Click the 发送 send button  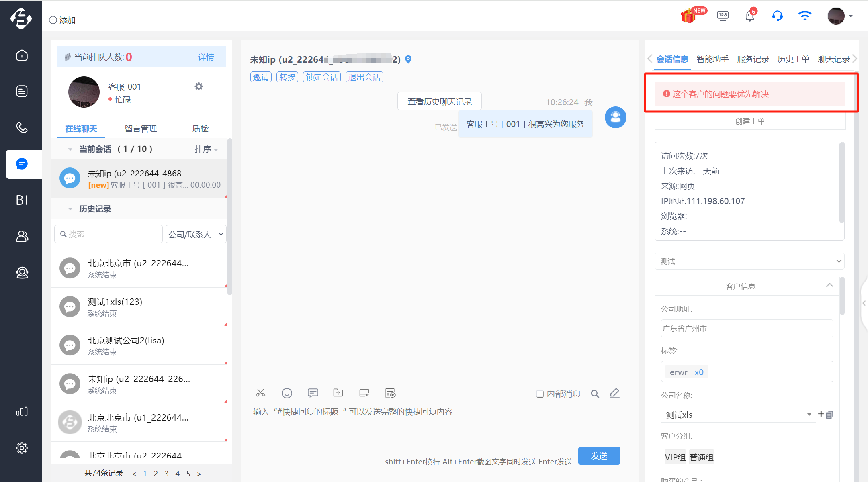[599, 455]
